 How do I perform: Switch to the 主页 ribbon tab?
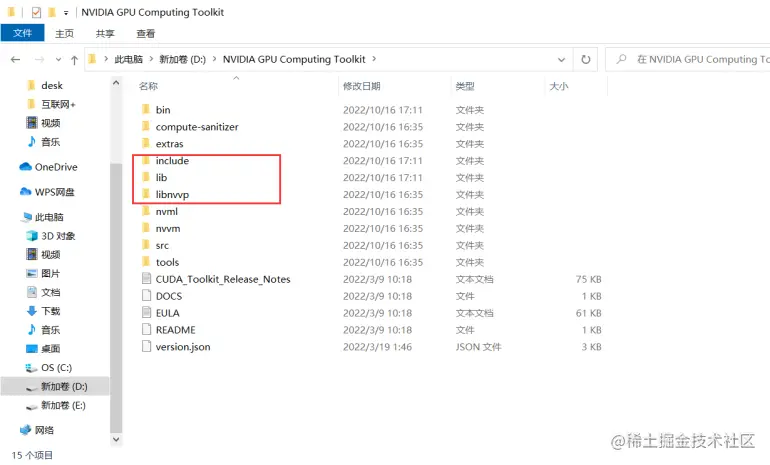(64, 33)
